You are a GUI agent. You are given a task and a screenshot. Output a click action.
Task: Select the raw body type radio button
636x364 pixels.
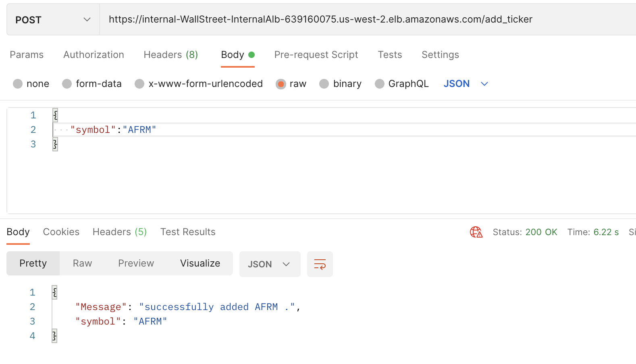tap(281, 84)
